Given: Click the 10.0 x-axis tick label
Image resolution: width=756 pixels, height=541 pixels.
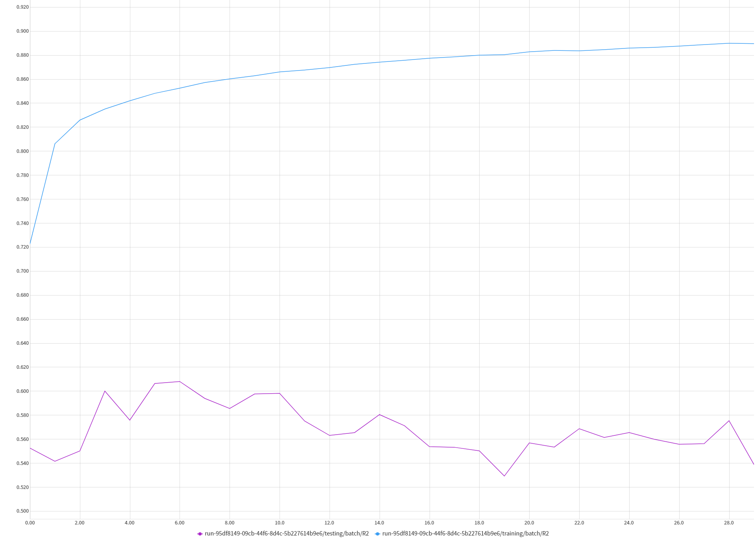Looking at the screenshot, I should pyautogui.click(x=280, y=523).
